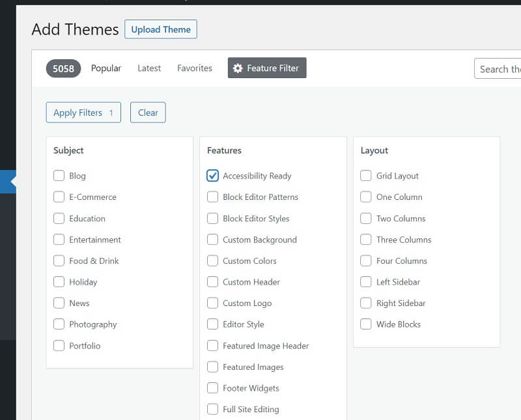Enable the News subject filter
This screenshot has width=521, height=420.
pos(59,303)
